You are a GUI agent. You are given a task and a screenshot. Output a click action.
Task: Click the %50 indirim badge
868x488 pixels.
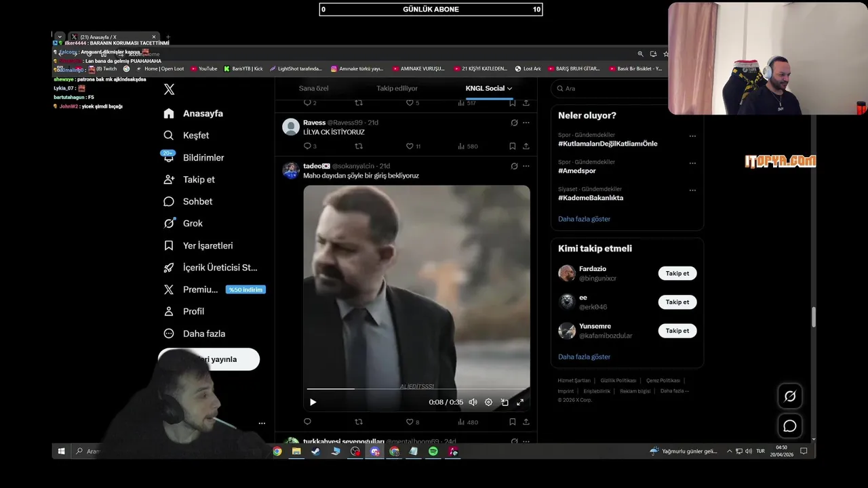coord(245,289)
